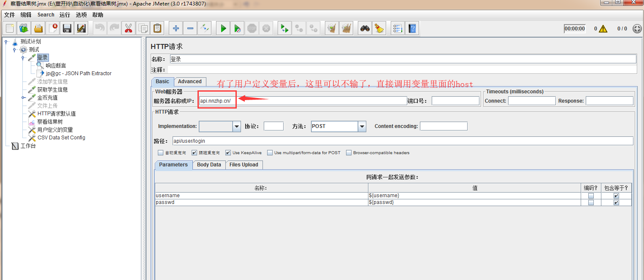Open the 方法 POST method dropdown

(362, 126)
